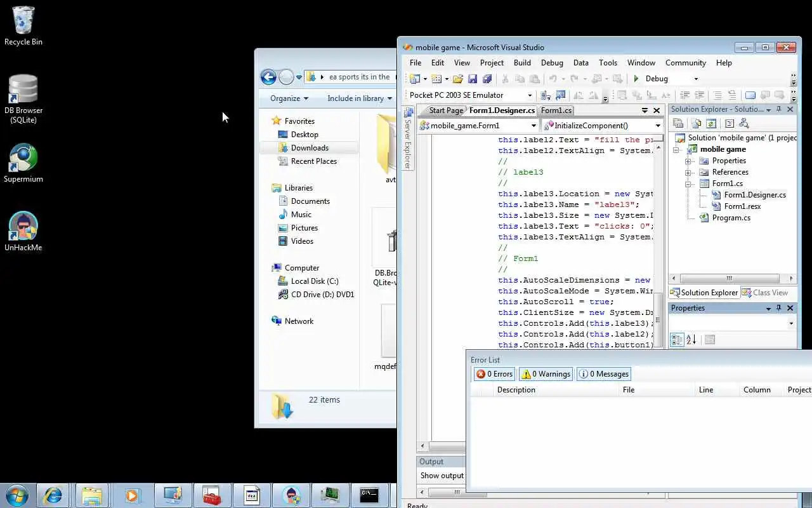The height and width of the screenshot is (508, 812).
Task: Click the Connect to Device icon
Action: (x=546, y=95)
